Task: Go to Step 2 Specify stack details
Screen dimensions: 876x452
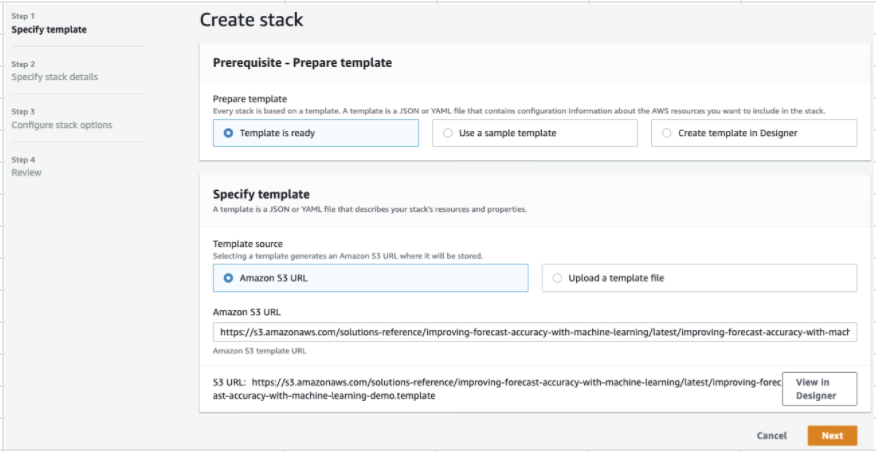Action: pos(55,77)
